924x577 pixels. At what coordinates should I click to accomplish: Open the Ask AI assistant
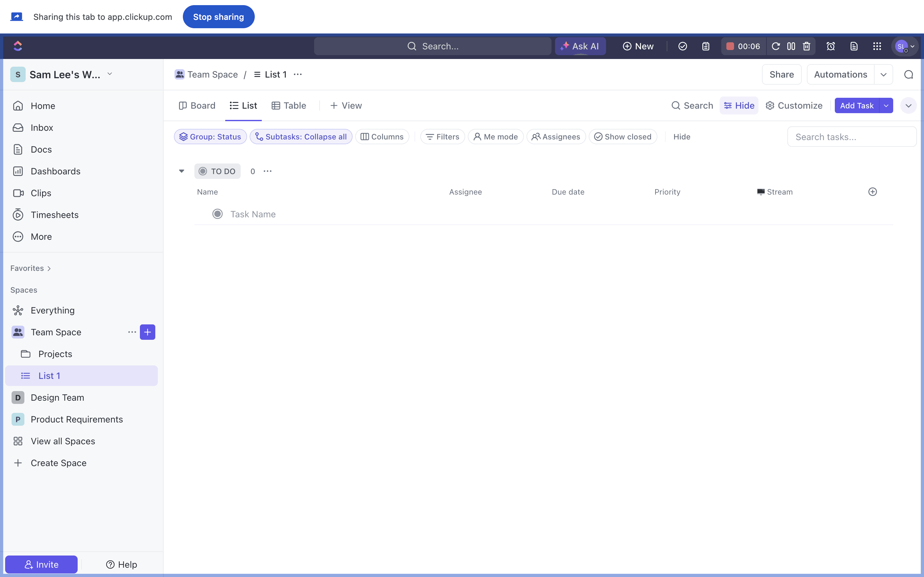[580, 46]
